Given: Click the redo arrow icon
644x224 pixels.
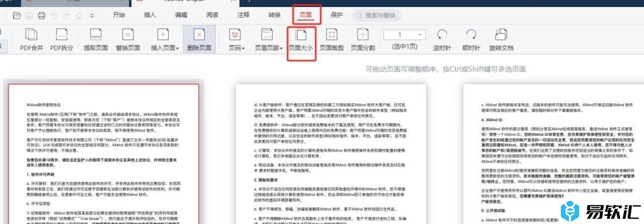Looking at the screenshot, I should (66, 15).
